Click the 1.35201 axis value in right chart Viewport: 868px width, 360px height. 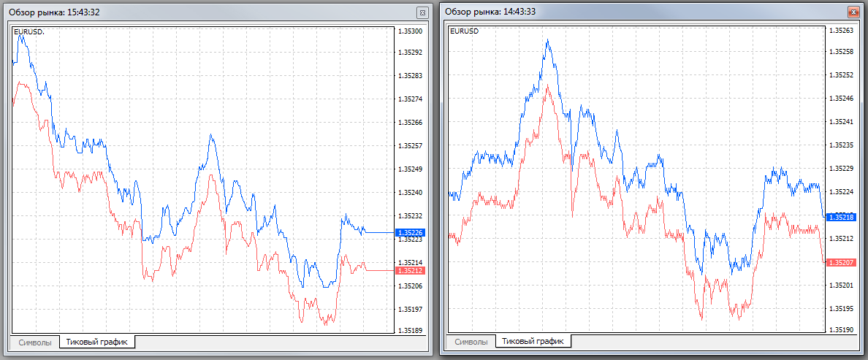tap(840, 286)
